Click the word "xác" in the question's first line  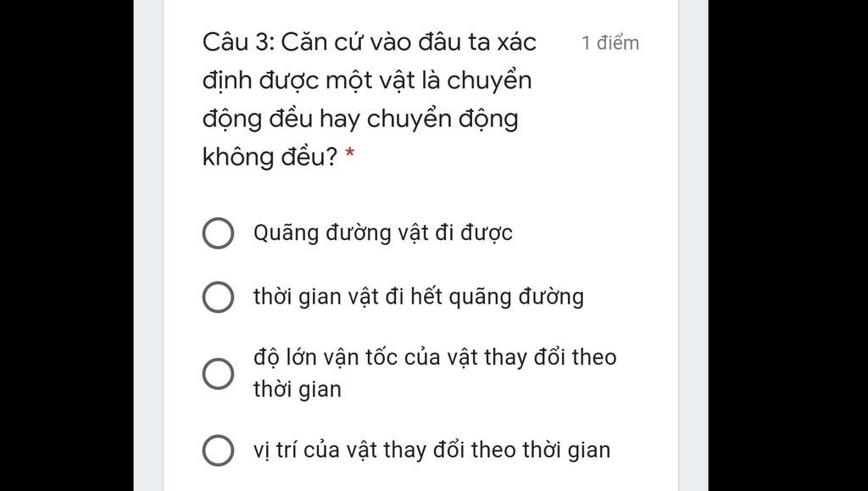tap(515, 42)
